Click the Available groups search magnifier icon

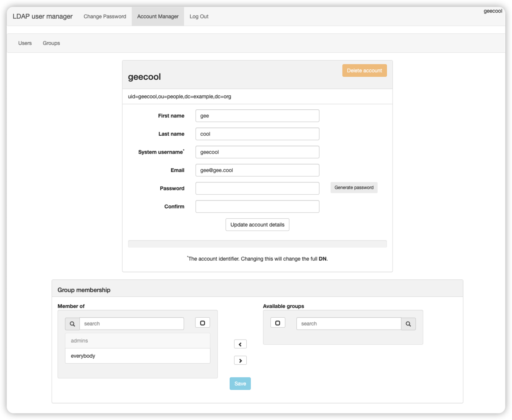click(408, 324)
